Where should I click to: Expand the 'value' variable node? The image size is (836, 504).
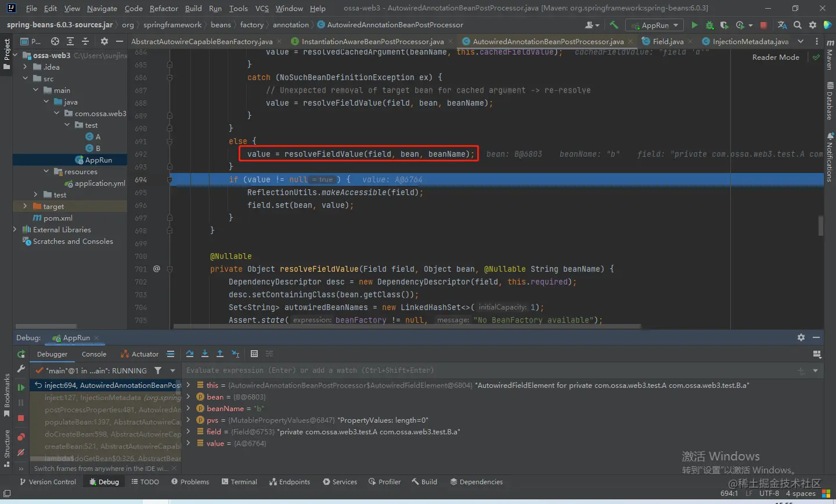[188, 443]
